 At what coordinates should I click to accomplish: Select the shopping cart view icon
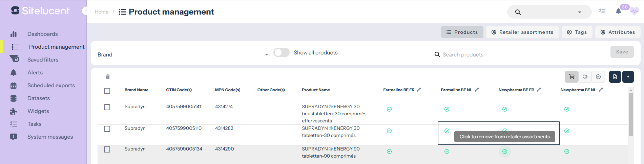click(572, 77)
